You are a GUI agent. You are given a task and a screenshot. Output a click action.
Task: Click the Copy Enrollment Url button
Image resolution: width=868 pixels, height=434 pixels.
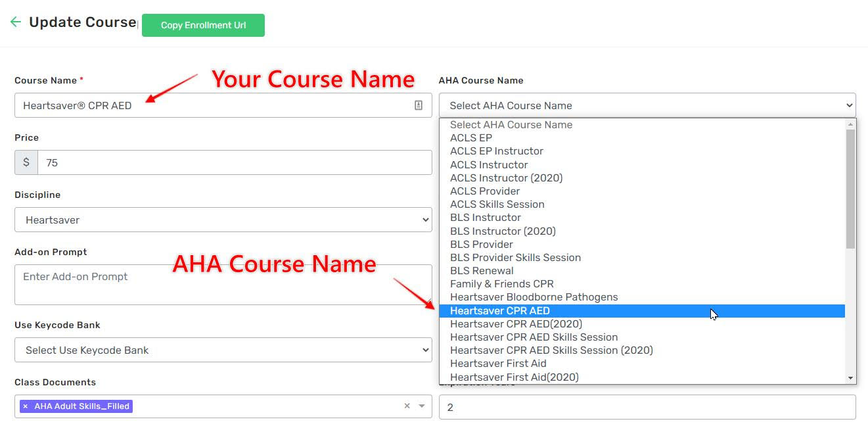click(203, 25)
